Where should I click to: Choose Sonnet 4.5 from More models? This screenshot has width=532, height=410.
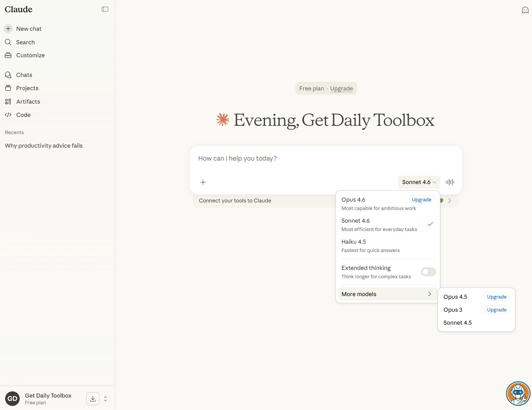pos(457,323)
